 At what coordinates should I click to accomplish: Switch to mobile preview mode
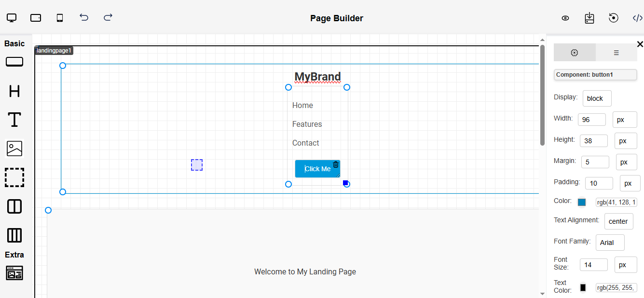(x=60, y=18)
